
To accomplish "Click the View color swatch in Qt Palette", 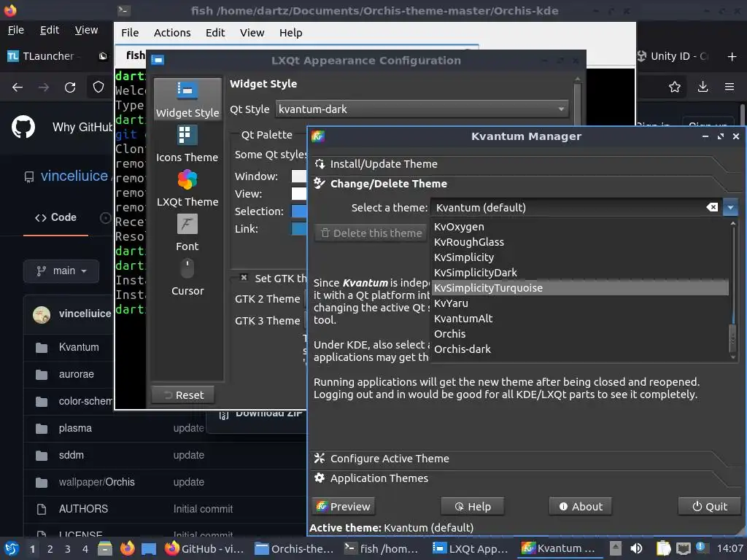I will point(299,194).
